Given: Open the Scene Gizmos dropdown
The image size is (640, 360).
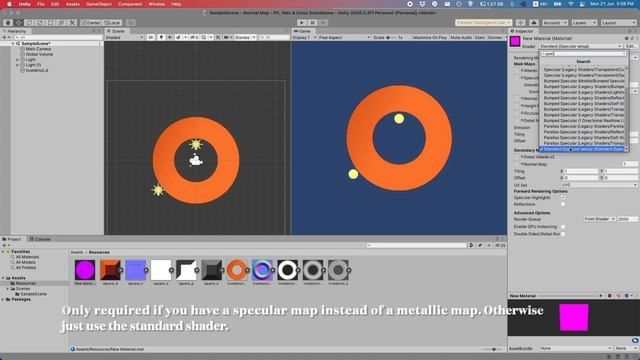Looking at the screenshot, I should point(244,38).
